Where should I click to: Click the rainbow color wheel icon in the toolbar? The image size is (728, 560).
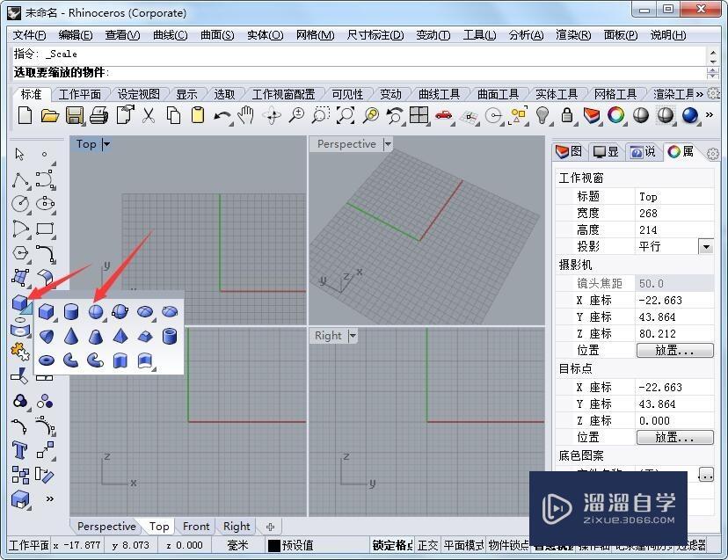615,115
